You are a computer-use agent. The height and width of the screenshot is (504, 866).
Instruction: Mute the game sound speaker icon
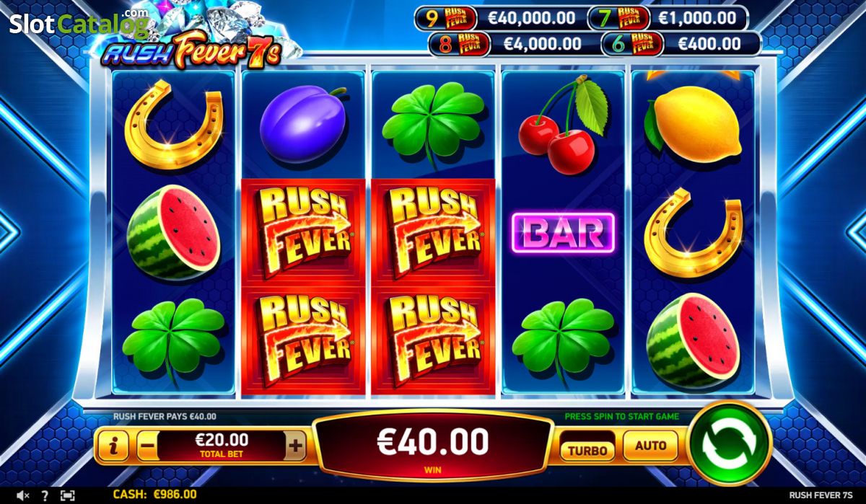[x=22, y=495]
